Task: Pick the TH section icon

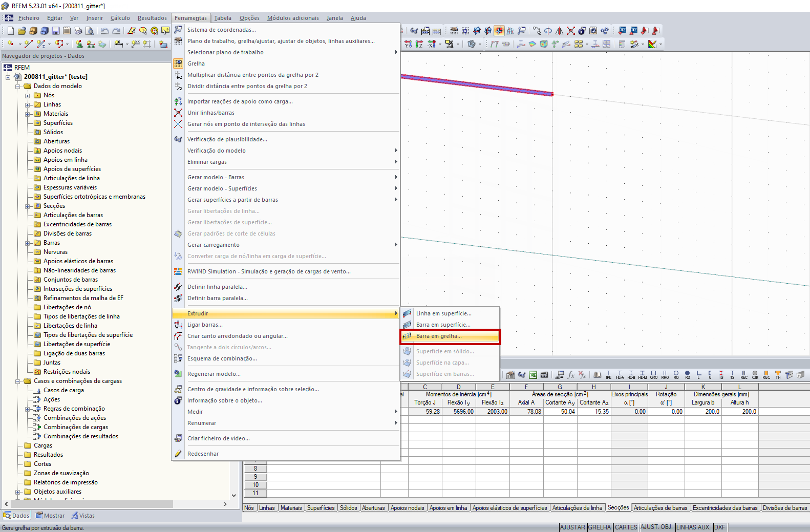Action: tap(778, 375)
